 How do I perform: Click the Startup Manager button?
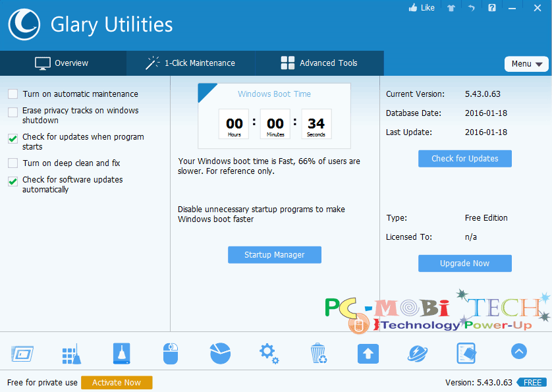(x=275, y=255)
